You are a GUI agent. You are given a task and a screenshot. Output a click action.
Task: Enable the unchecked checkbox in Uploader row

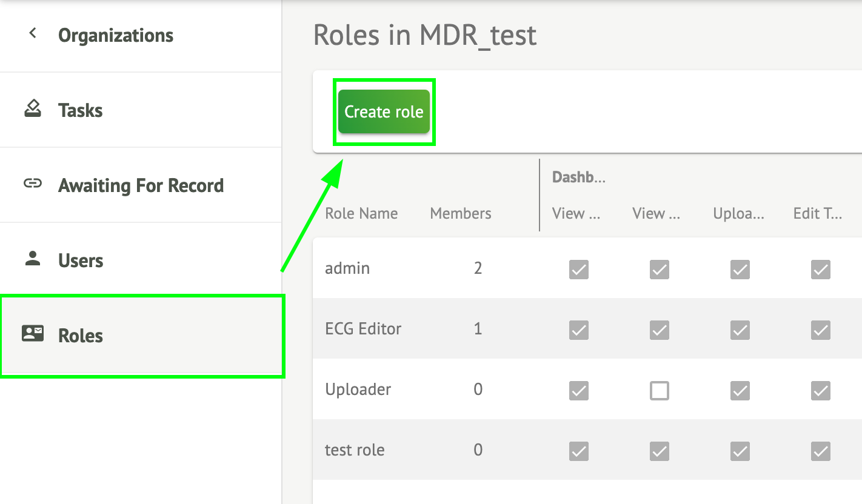[660, 391]
